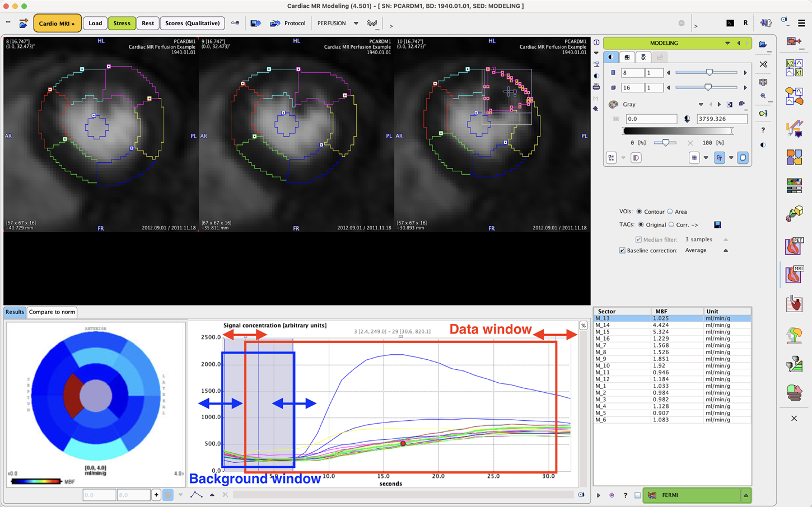The height and width of the screenshot is (507, 812).
Task: Click the upper value field 3759.326
Action: pyautogui.click(x=722, y=119)
